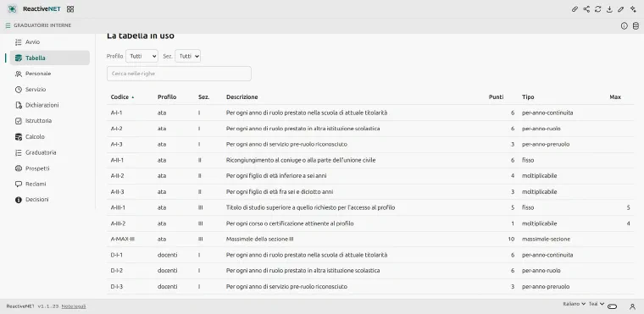
Task: Click the massimale-sezione type cell
Action: click(546, 240)
